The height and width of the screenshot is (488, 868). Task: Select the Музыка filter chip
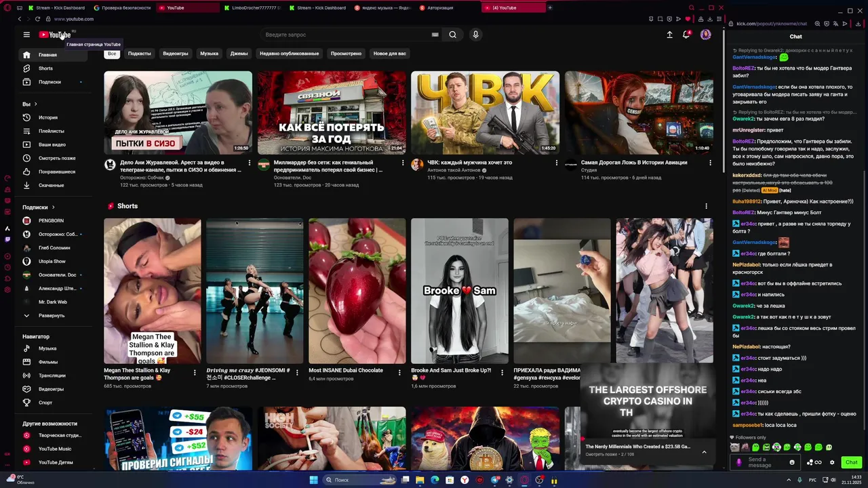click(x=210, y=54)
